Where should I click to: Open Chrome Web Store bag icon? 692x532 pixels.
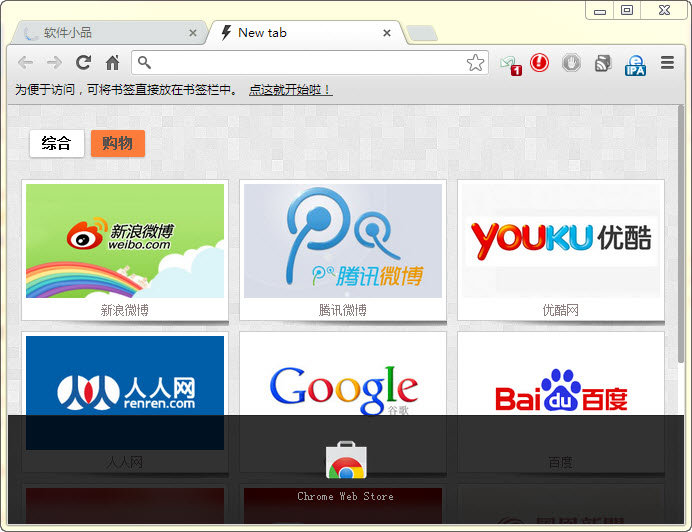coord(346,460)
